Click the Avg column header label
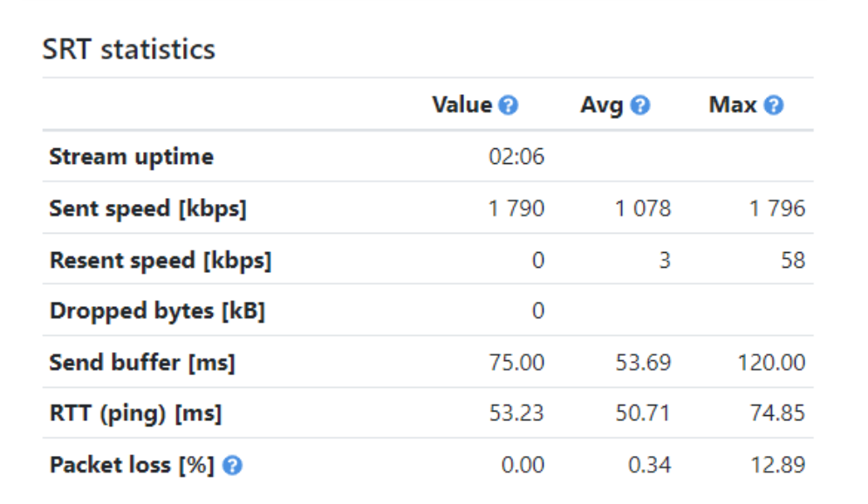 point(603,105)
